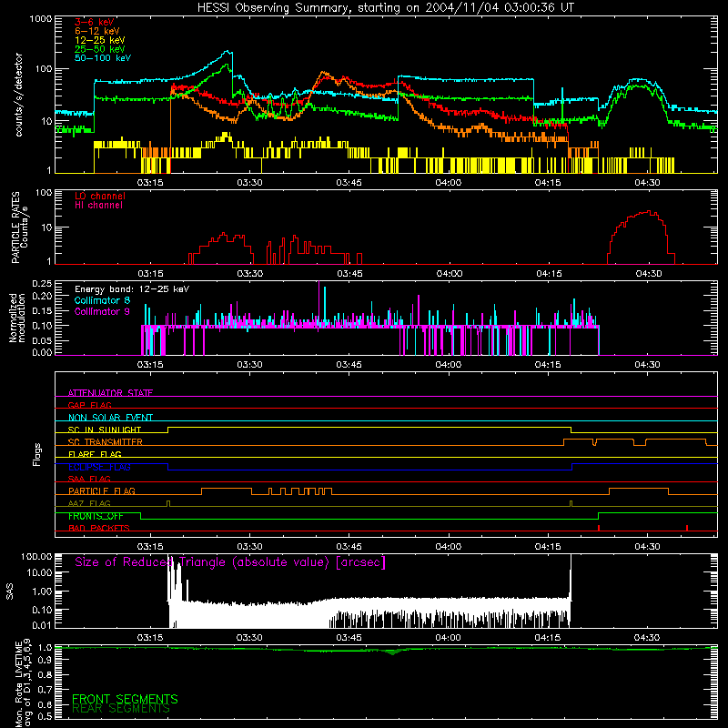Select the 3-6 keV legend label
This screenshot has width=728, height=728.
(95, 22)
